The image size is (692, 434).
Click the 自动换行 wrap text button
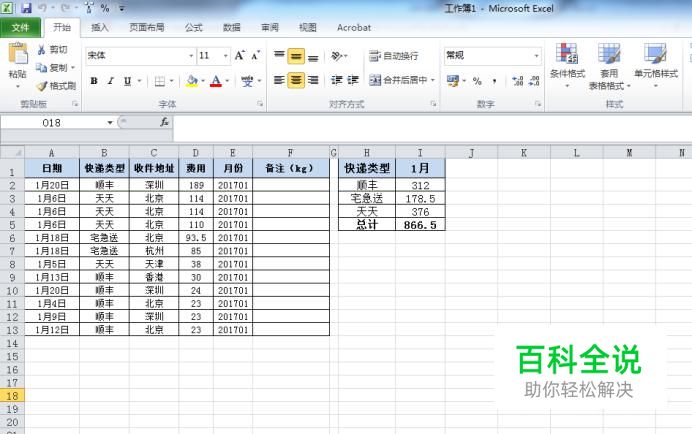tap(394, 56)
